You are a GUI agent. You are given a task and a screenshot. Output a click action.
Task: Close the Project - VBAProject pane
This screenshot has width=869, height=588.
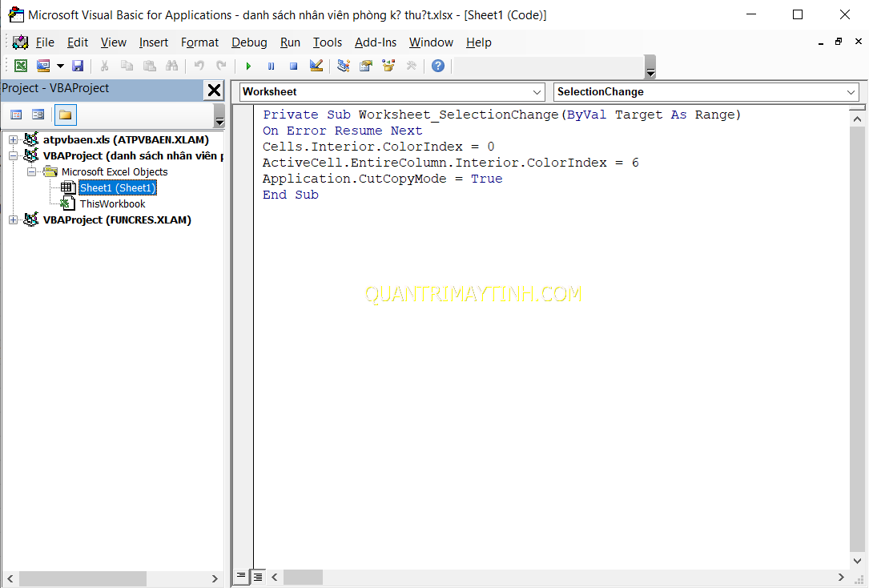(214, 90)
